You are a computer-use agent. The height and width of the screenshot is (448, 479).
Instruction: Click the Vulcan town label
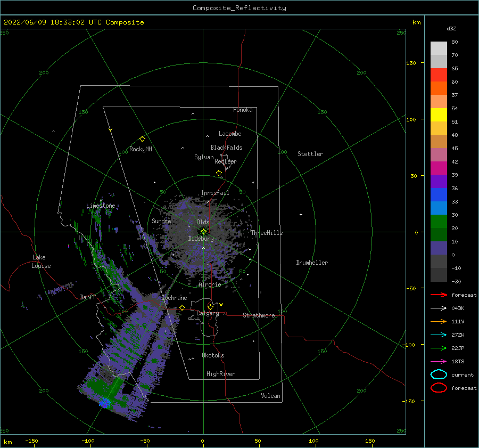(271, 396)
